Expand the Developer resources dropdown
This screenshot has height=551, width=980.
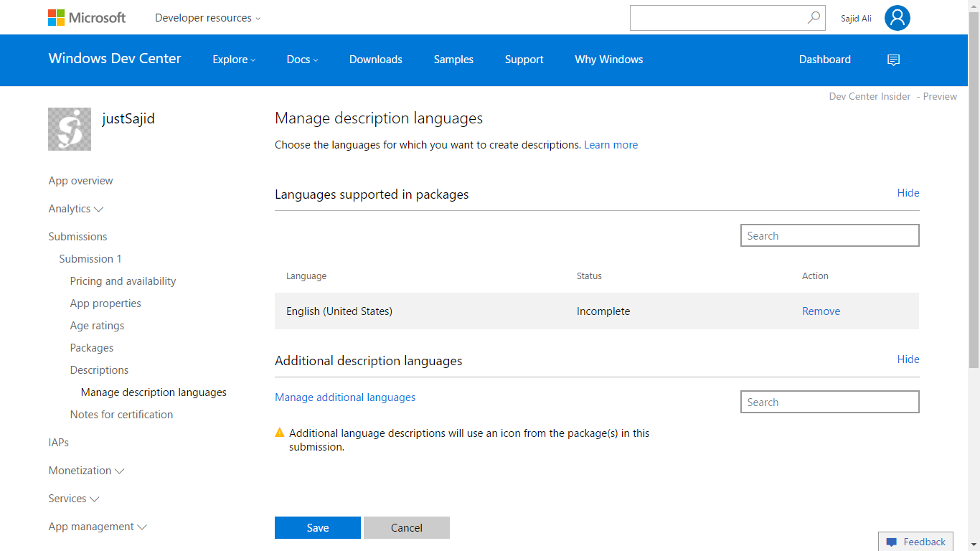[x=208, y=18]
